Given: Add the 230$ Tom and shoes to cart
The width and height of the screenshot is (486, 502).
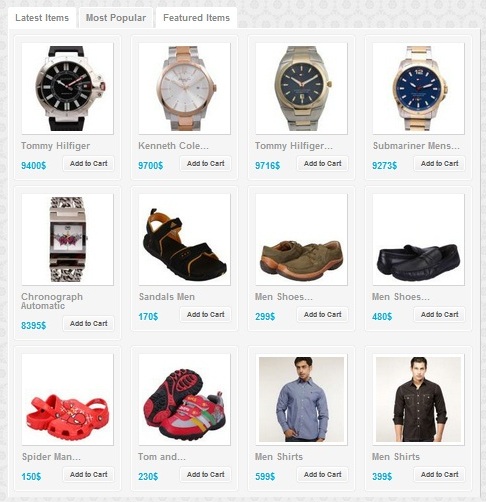Looking at the screenshot, I should tap(206, 475).
